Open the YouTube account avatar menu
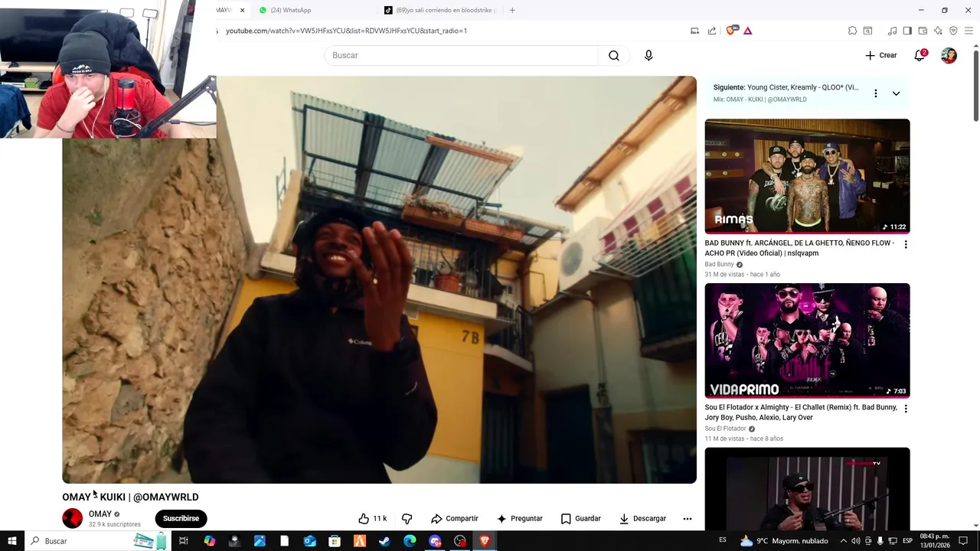 [x=949, y=55]
